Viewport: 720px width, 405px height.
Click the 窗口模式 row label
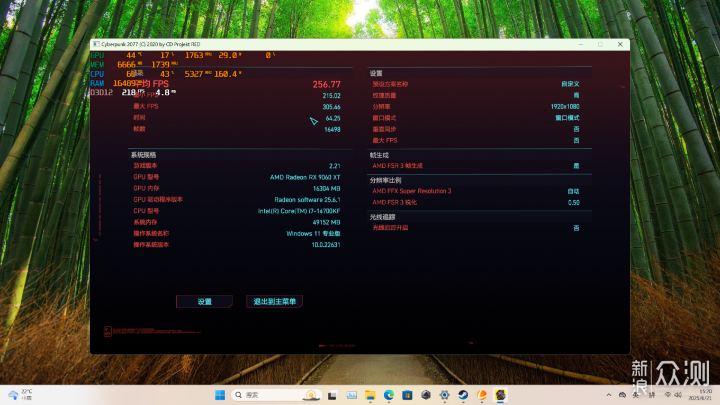[384, 118]
